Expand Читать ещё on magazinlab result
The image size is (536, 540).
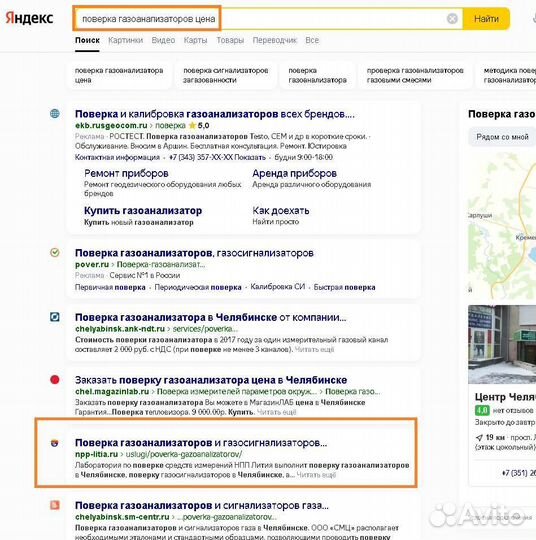277,412
